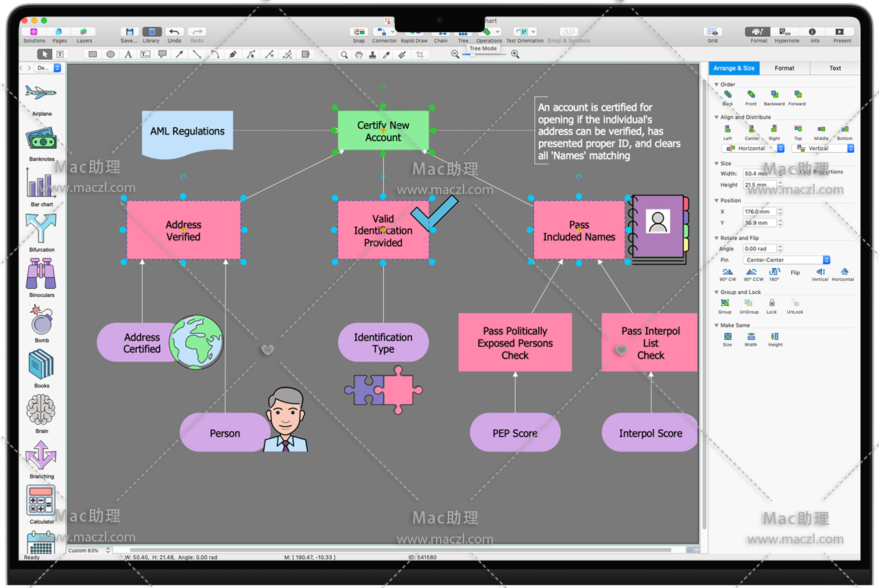
Task: Click the zoom slider in the toolbar
Action: pos(485,54)
